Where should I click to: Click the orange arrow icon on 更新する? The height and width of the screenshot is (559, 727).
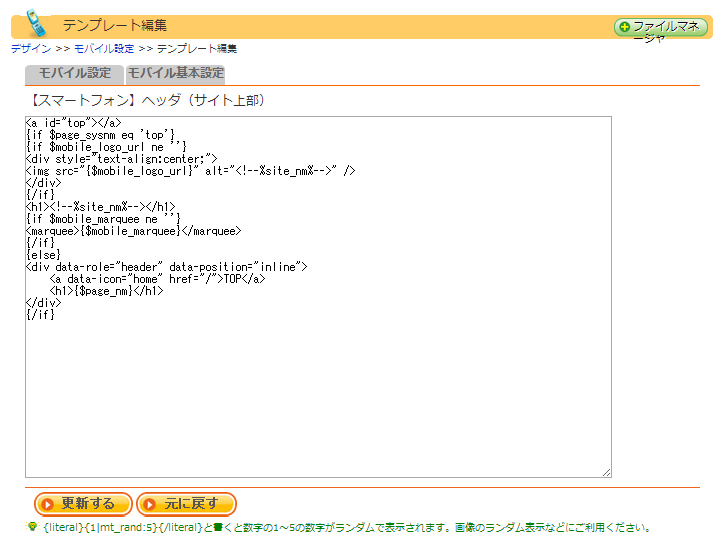pos(47,504)
